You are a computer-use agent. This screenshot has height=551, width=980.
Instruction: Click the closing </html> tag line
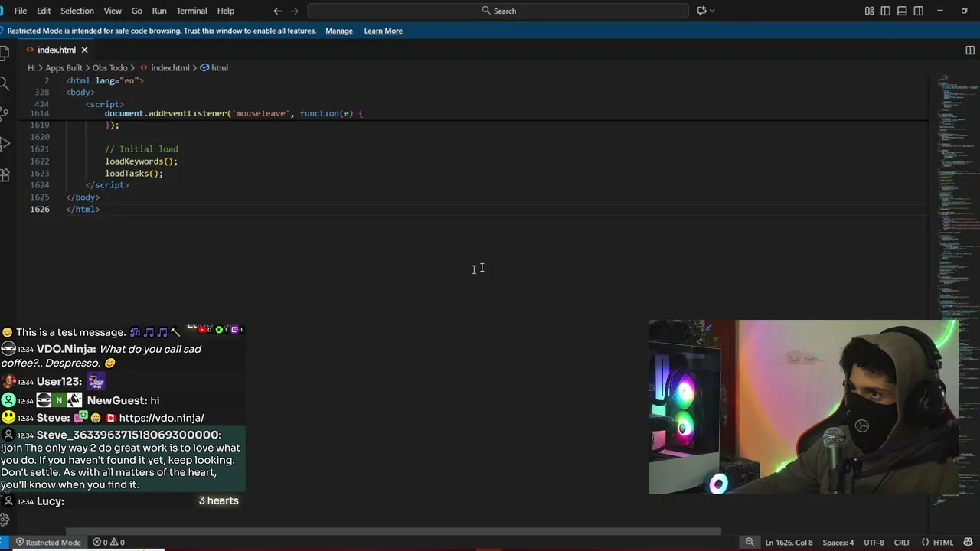[x=83, y=209]
